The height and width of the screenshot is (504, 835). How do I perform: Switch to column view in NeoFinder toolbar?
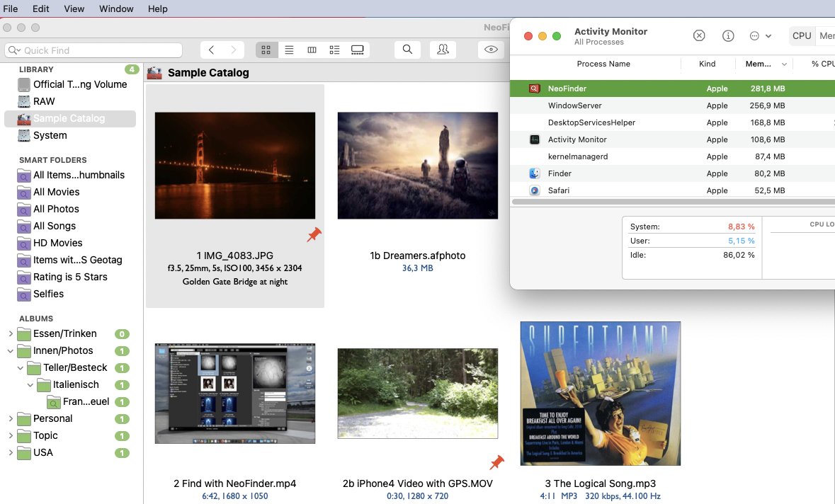pyautogui.click(x=312, y=50)
